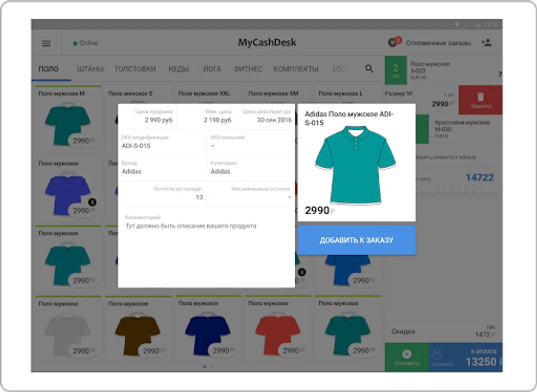Click the Скидка discount row
The image size is (537, 392).
coord(444,332)
